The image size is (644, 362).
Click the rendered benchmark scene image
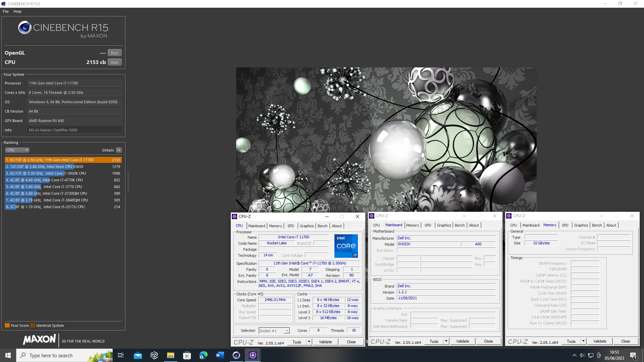(386, 139)
